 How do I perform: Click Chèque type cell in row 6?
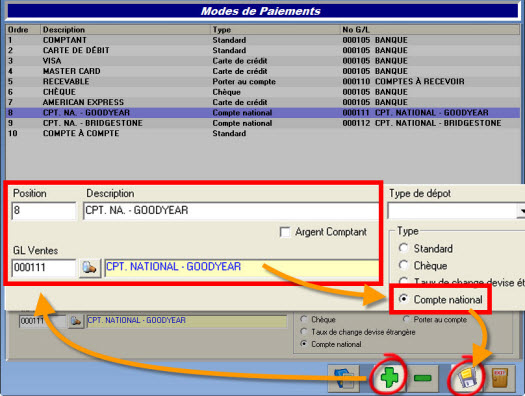[226, 92]
